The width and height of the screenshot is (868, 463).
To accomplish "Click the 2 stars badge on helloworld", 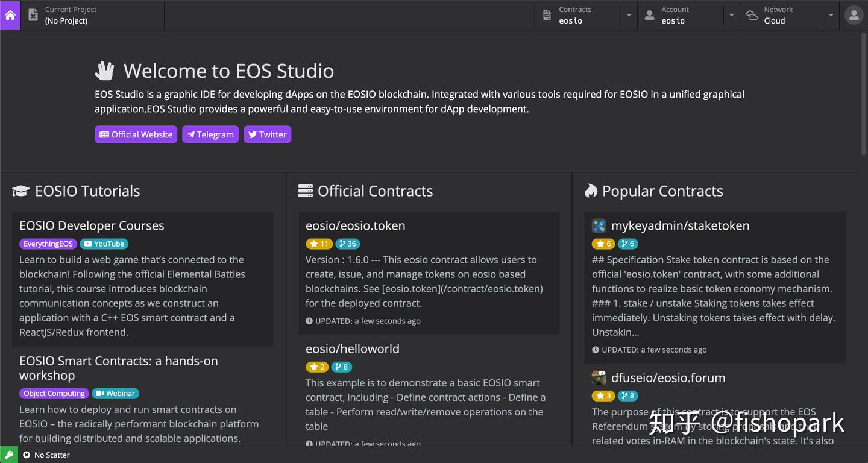I will pos(317,367).
